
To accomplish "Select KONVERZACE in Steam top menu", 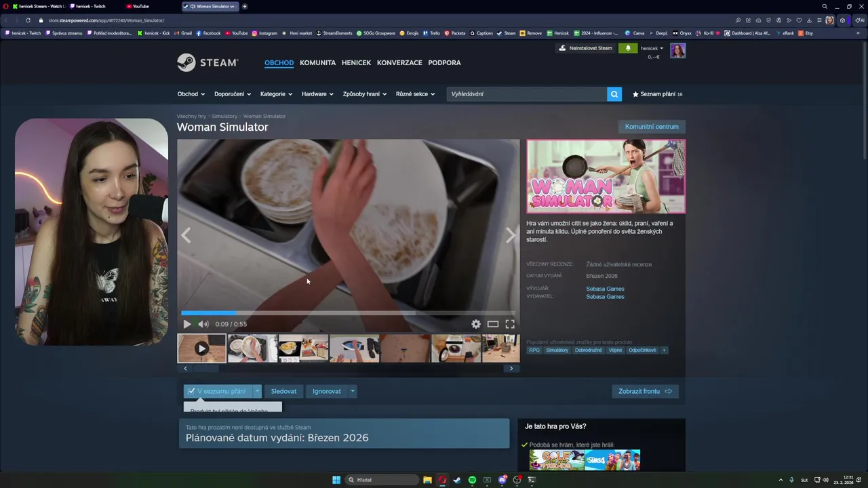I will coord(399,62).
